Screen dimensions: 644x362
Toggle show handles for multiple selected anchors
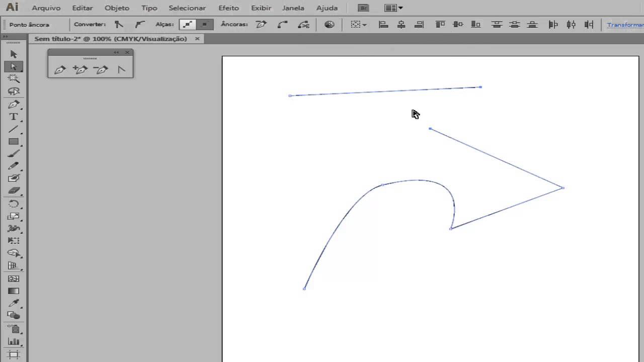(188, 24)
